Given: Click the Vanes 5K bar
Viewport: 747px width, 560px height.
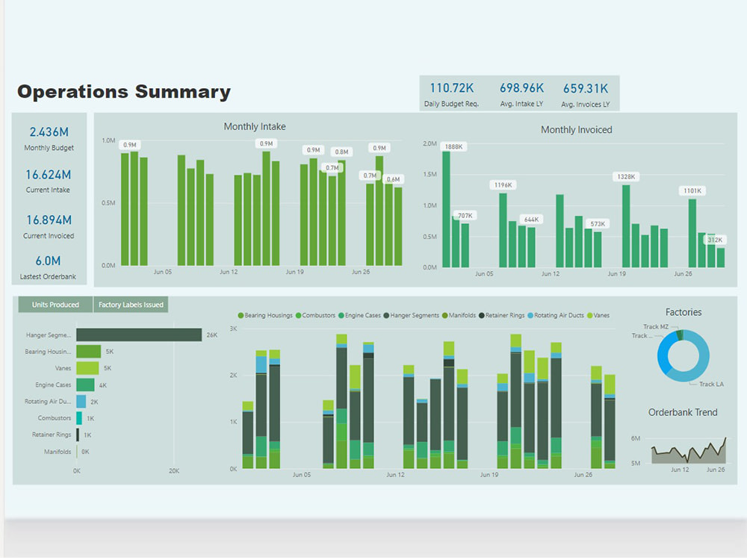Looking at the screenshot, I should [x=87, y=368].
